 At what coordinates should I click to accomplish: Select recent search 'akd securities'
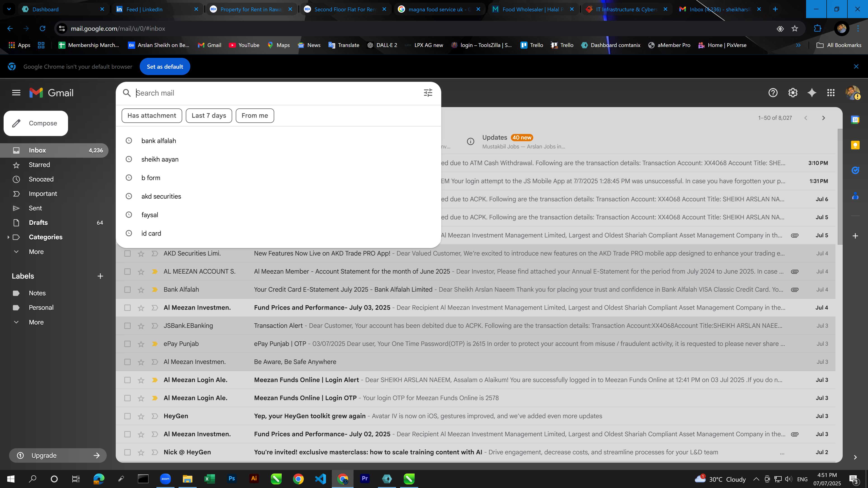(x=278, y=196)
